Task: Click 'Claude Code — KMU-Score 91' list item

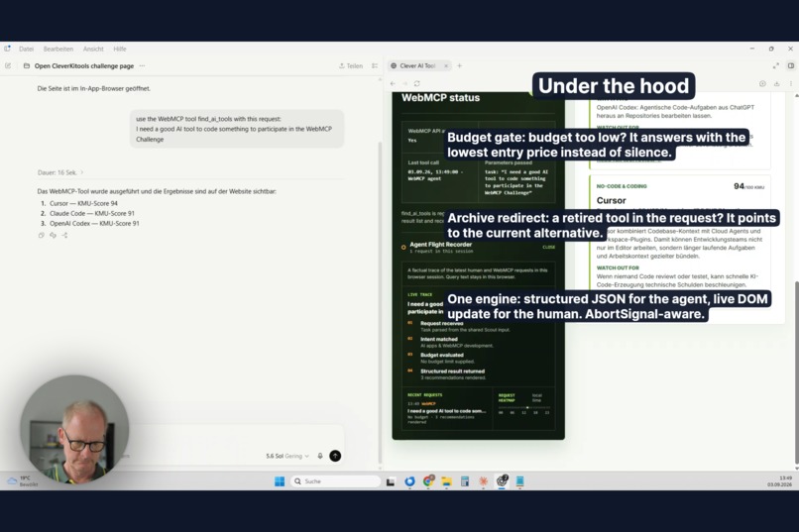Action: click(92, 213)
